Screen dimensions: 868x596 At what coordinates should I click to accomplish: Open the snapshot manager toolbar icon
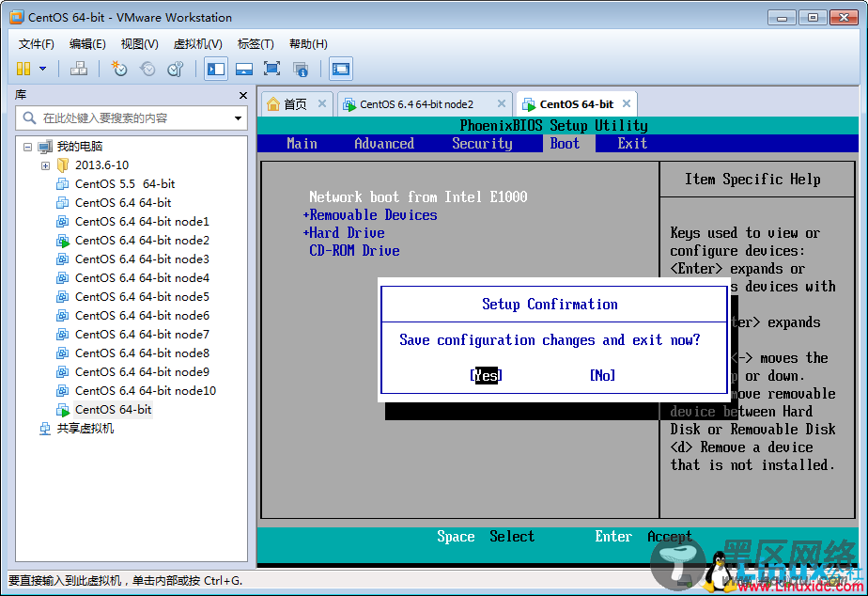tap(176, 69)
